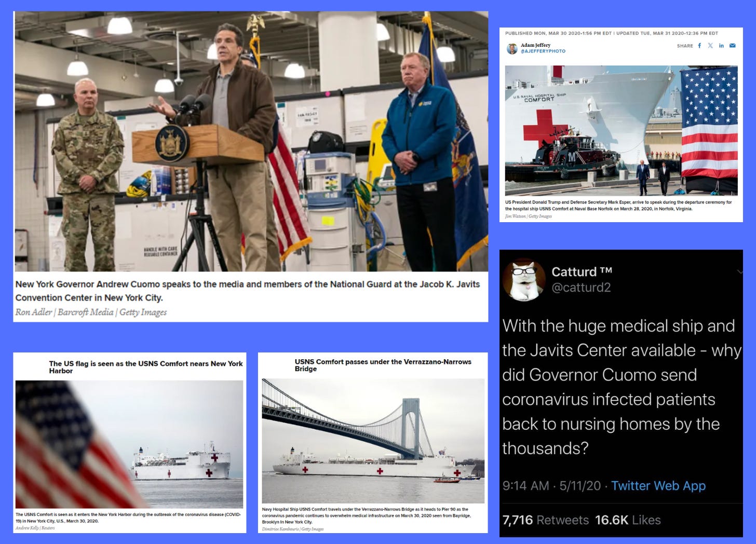The width and height of the screenshot is (756, 544).
Task: Open the @catturd2 handle
Action: pyautogui.click(x=581, y=288)
